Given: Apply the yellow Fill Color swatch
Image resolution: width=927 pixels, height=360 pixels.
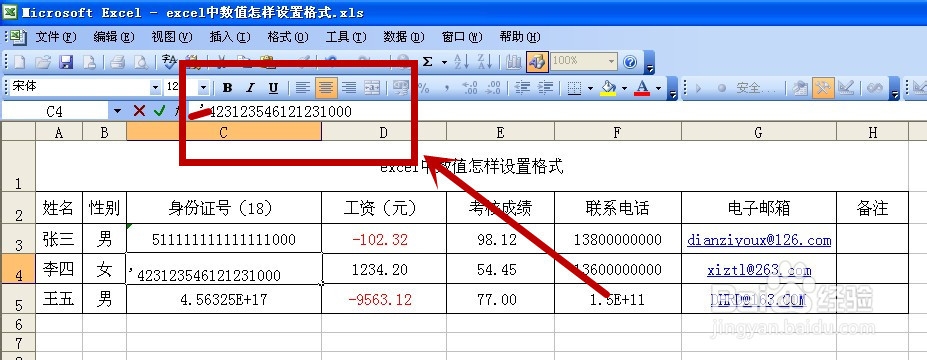Looking at the screenshot, I should pos(608,88).
